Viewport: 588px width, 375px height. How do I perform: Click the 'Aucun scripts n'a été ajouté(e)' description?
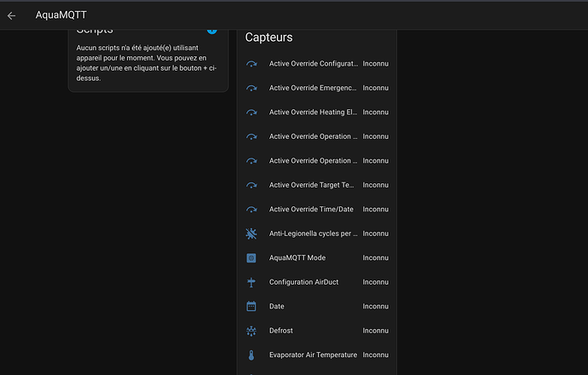[147, 63]
